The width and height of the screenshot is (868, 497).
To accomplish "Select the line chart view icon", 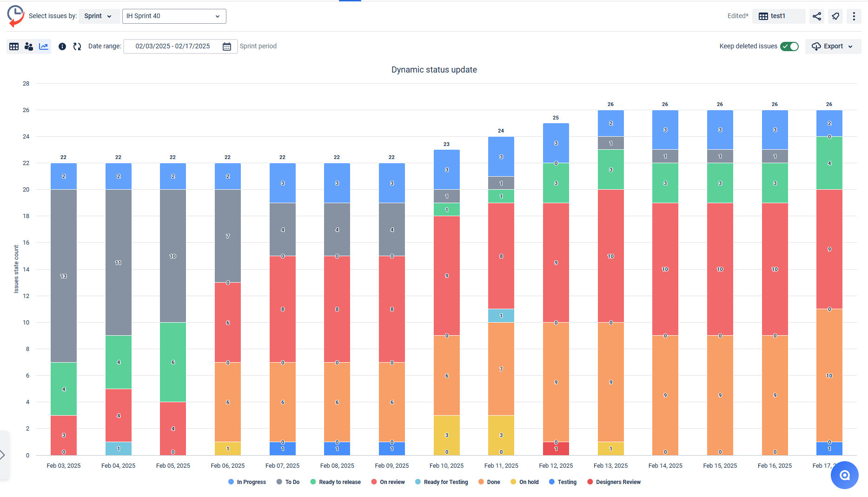I will pos(44,46).
